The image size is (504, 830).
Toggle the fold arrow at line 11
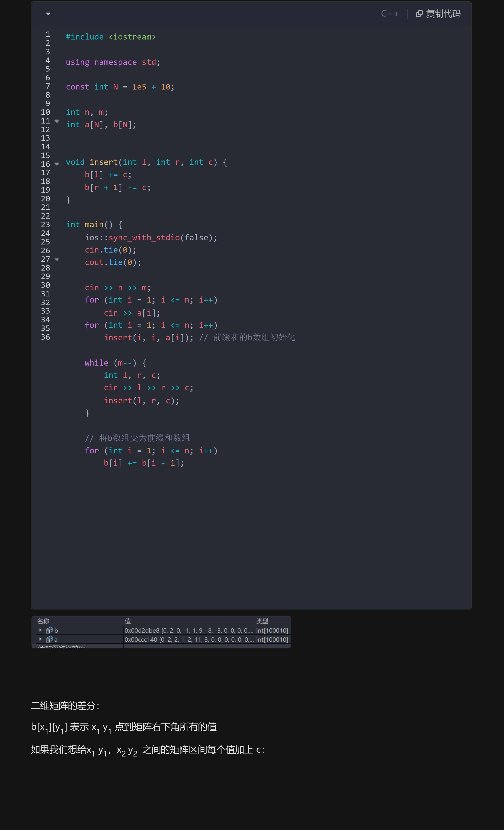click(57, 121)
